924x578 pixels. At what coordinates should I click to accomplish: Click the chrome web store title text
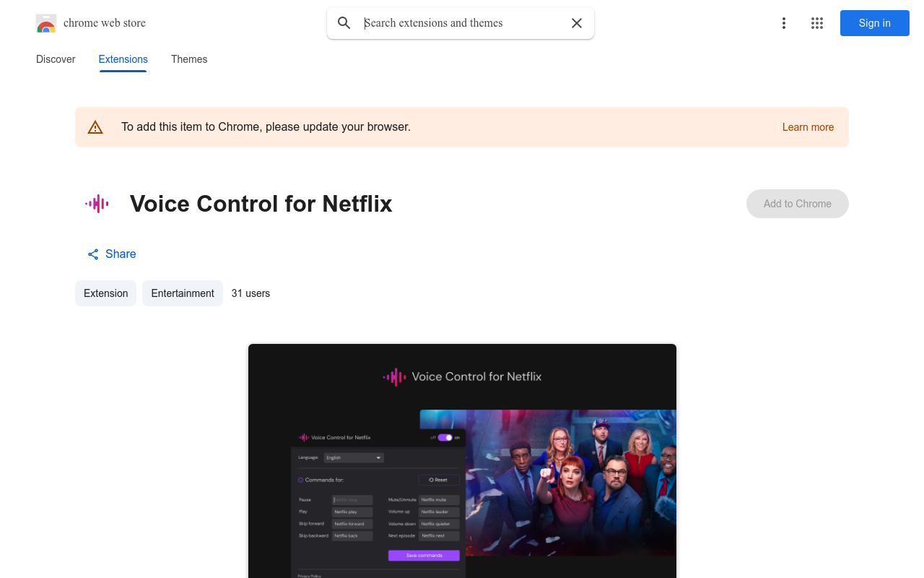point(105,23)
